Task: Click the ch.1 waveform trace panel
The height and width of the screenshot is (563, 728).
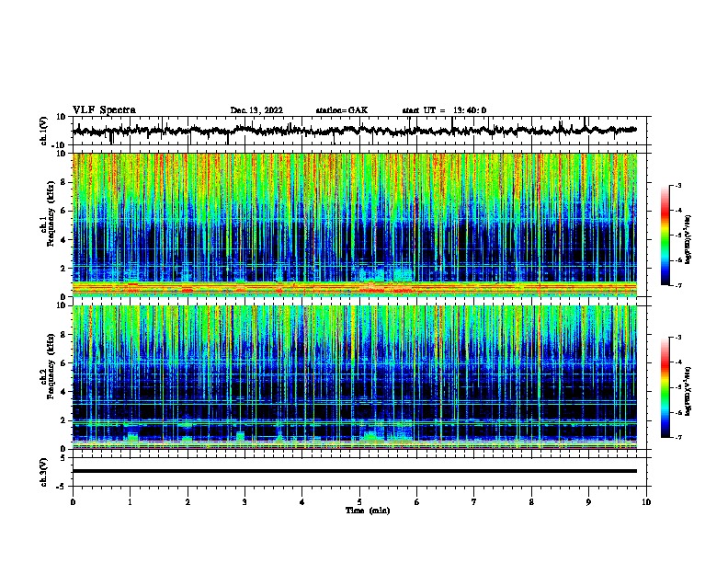Action: [x=358, y=131]
